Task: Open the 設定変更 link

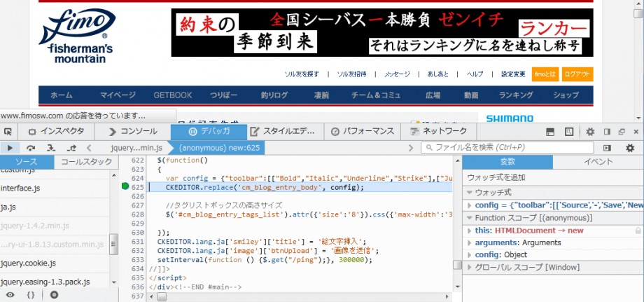Action: click(x=513, y=74)
